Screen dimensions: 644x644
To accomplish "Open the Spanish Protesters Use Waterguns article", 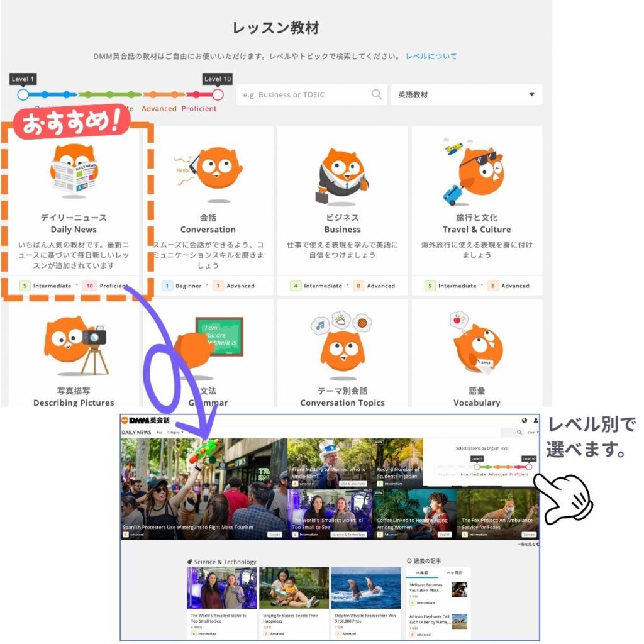I will pos(204,489).
